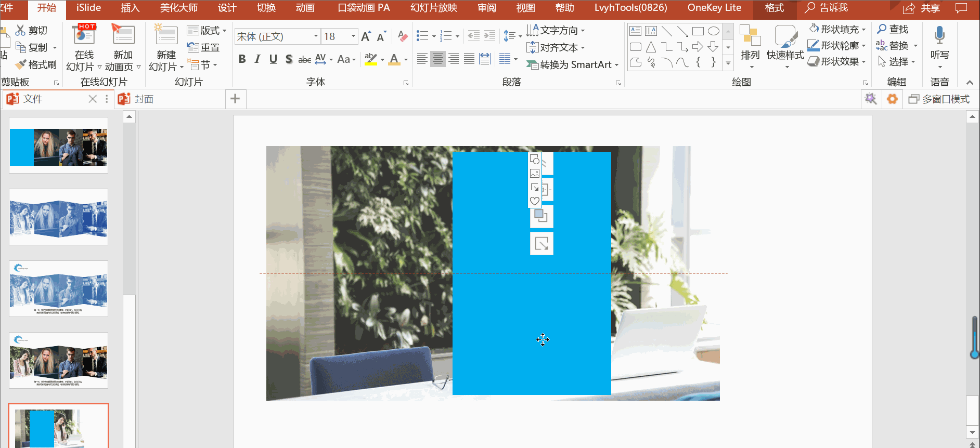
Task: Toggle strikethrough formatting
Action: click(304, 59)
